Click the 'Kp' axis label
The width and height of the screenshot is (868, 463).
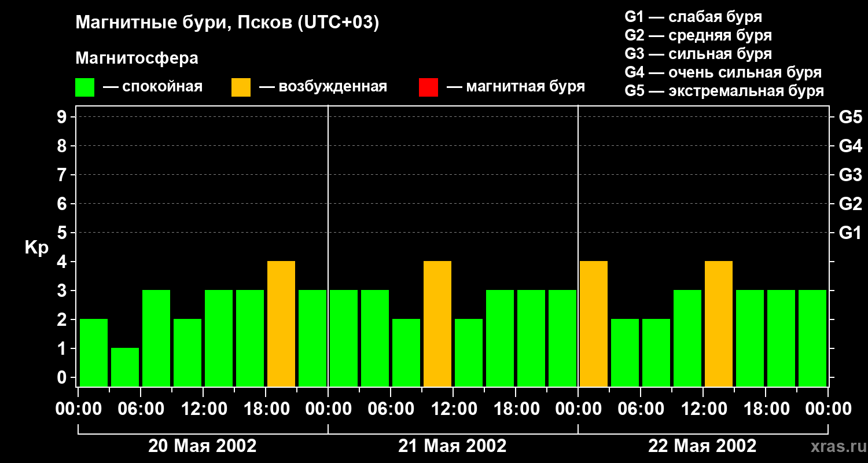tap(36, 248)
